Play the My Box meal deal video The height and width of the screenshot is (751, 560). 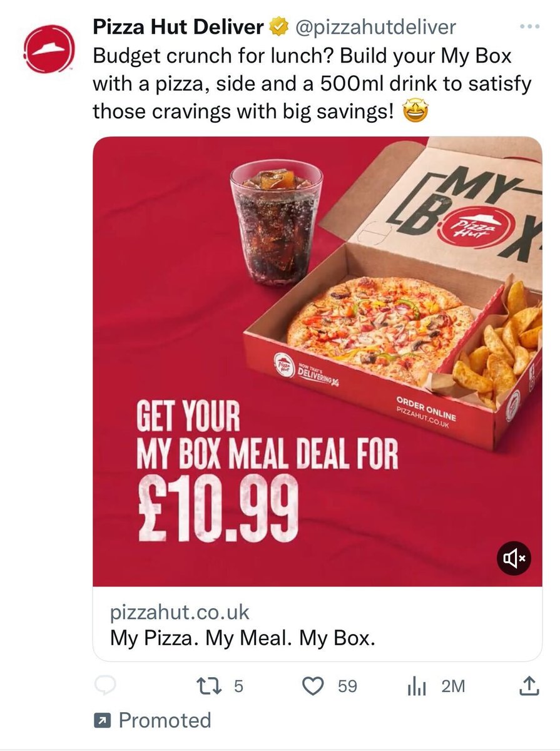(317, 361)
